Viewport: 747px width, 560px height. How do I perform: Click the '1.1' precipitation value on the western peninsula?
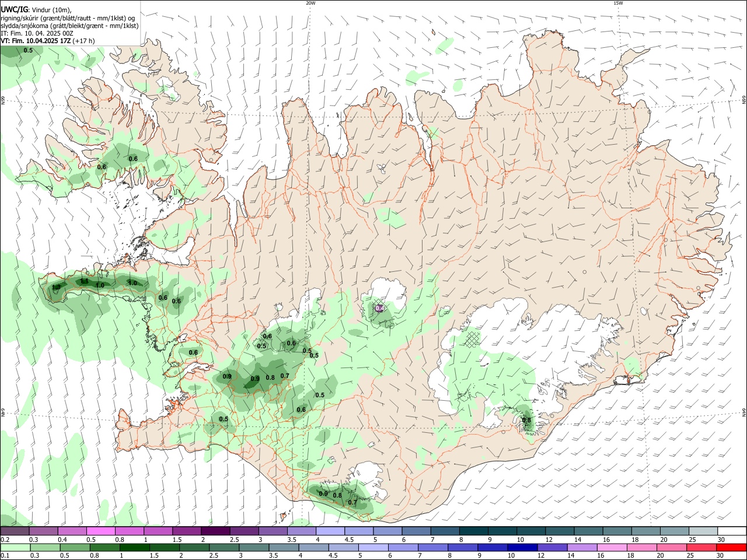(85, 281)
